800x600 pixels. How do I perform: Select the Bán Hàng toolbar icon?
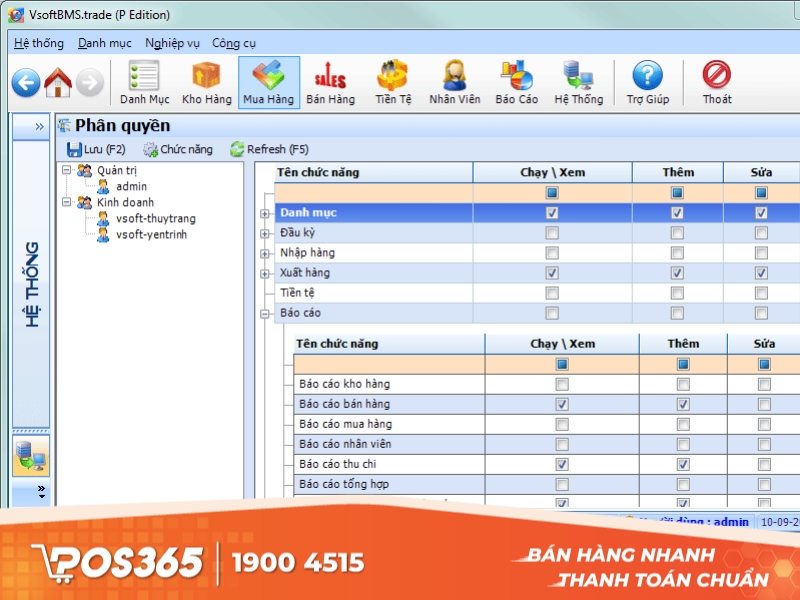coord(331,82)
